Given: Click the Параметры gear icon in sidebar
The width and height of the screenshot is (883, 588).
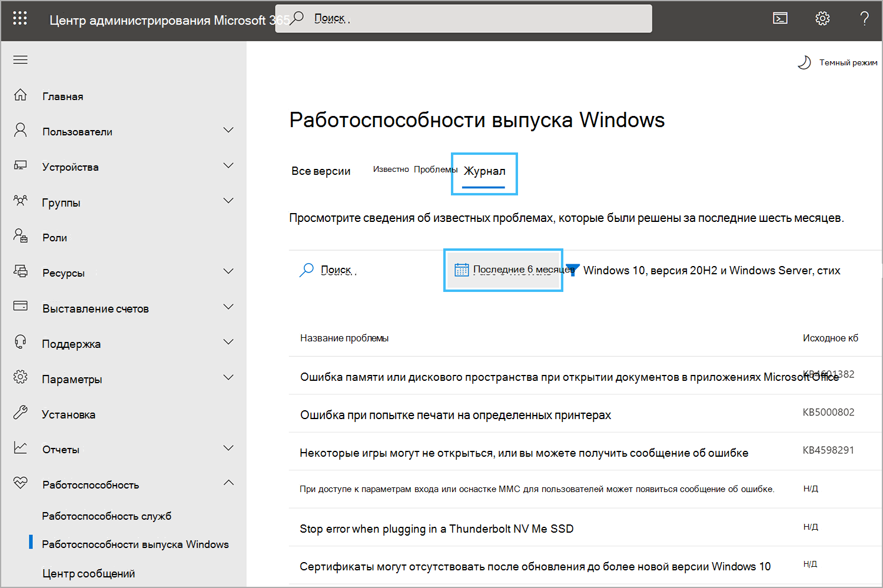Looking at the screenshot, I should (21, 377).
